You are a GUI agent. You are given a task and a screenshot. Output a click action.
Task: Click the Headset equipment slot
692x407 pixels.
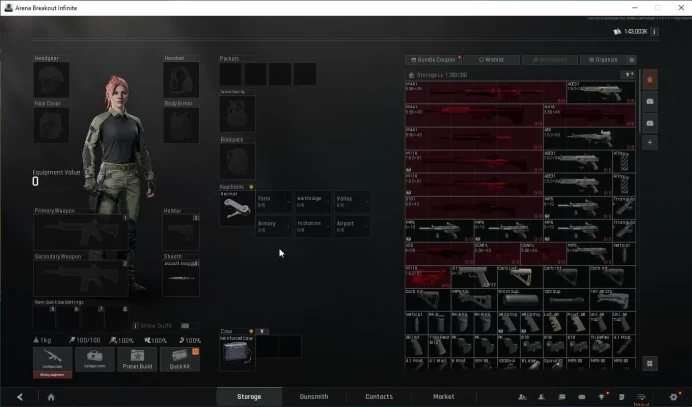pyautogui.click(x=181, y=79)
